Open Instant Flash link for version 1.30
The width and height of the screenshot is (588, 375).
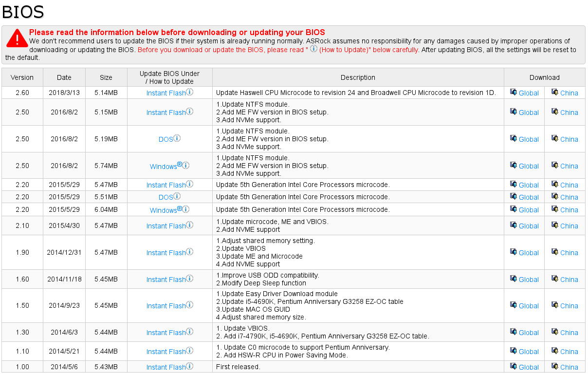click(166, 333)
